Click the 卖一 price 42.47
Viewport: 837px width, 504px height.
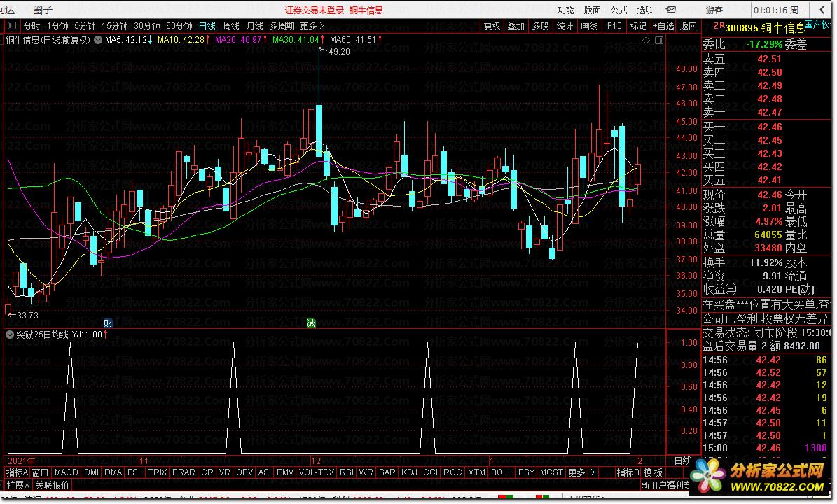[770, 112]
